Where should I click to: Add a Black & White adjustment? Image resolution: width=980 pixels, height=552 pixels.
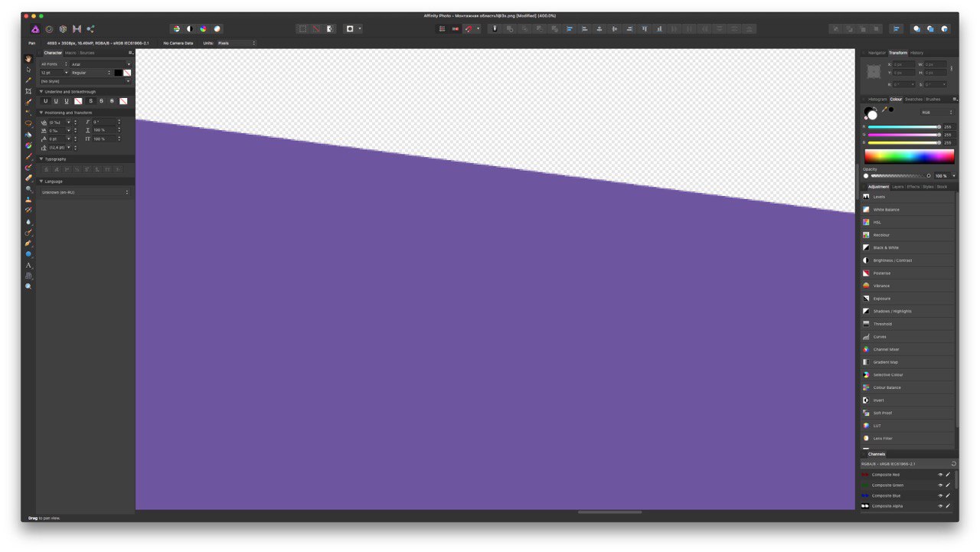[x=907, y=248]
